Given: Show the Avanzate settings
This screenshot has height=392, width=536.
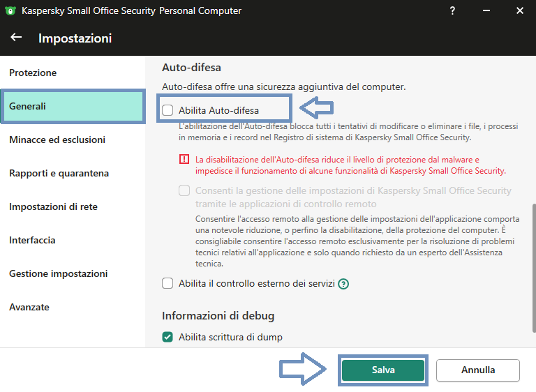Looking at the screenshot, I should tap(73, 307).
